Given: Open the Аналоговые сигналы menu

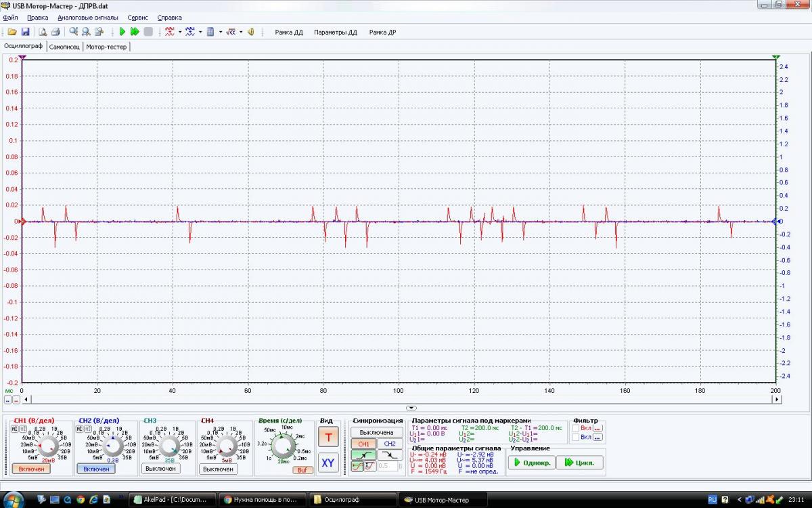Looking at the screenshot, I should [87, 18].
